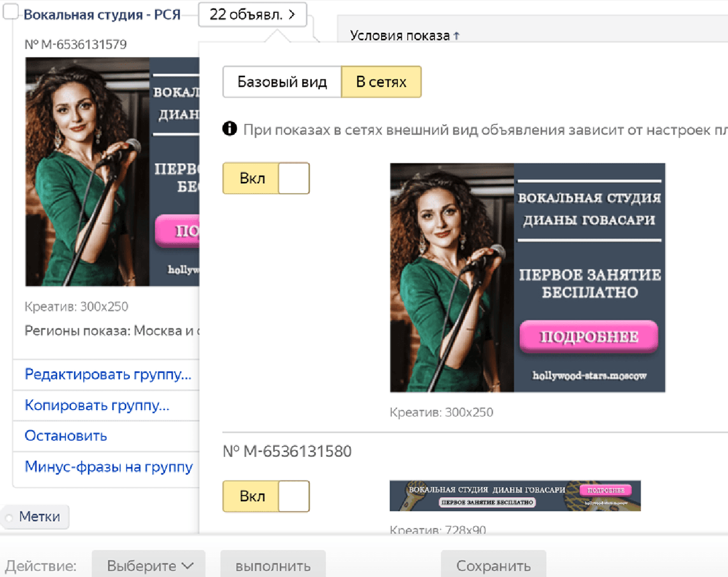
Task: Click the left-panel banner thumbnail М-6536131579
Action: [112, 172]
